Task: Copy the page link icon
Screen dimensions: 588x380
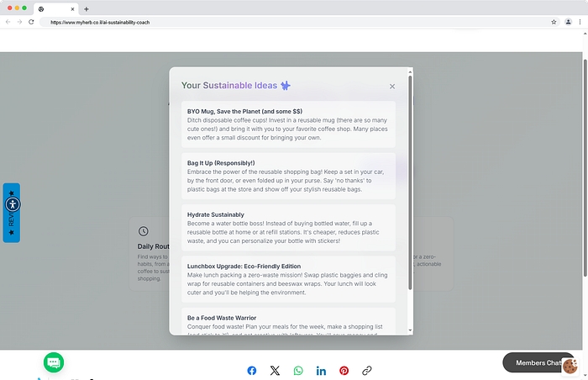Action: point(367,371)
